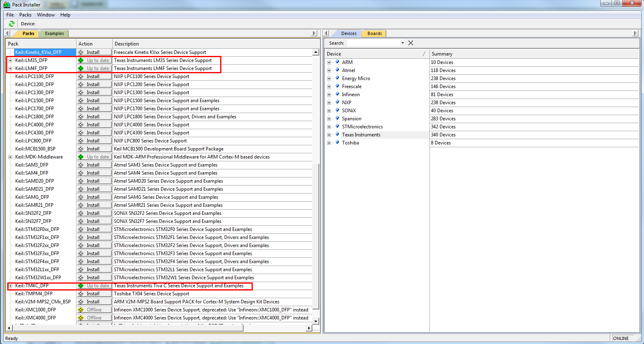This screenshot has height=344, width=644.
Task: Install the Keil::LPC1700_DFP pack
Action: pos(94,109)
